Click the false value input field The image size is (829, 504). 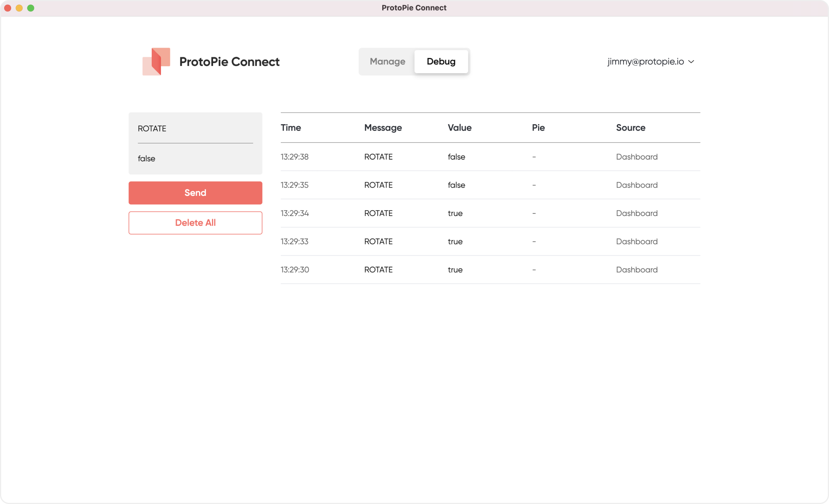click(x=195, y=158)
